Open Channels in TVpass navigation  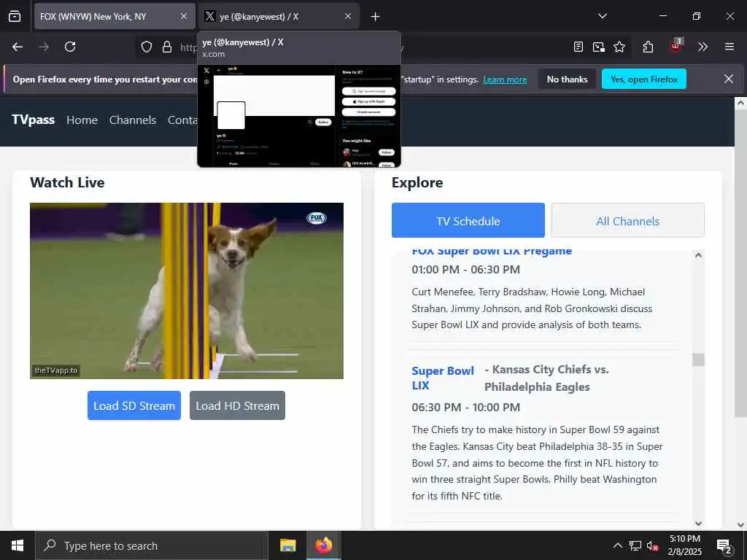(x=133, y=120)
